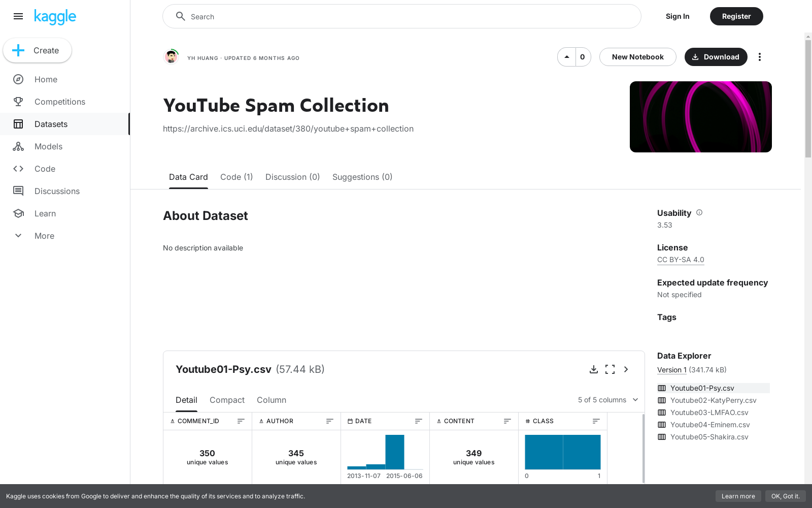812x508 pixels.
Task: Sort the AUTHOR column
Action: coord(330,421)
